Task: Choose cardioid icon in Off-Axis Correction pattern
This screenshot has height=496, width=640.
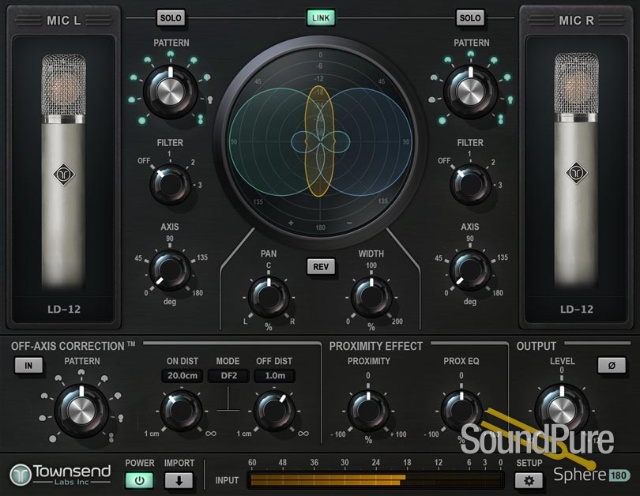Action: [82, 372]
